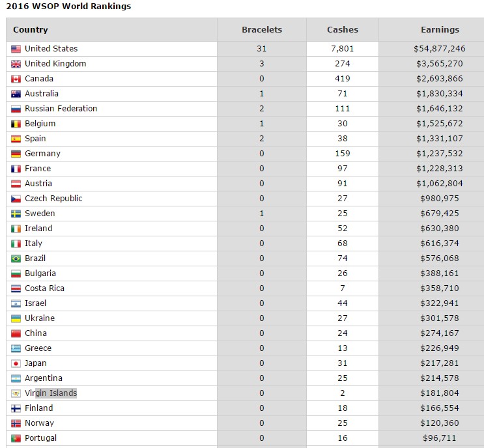The width and height of the screenshot is (484, 448).
Task: Click the 7,801 cashes value
Action: point(343,49)
